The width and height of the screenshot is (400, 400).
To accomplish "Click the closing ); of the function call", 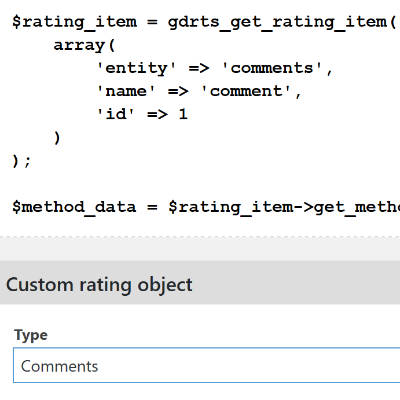I will point(22,161).
